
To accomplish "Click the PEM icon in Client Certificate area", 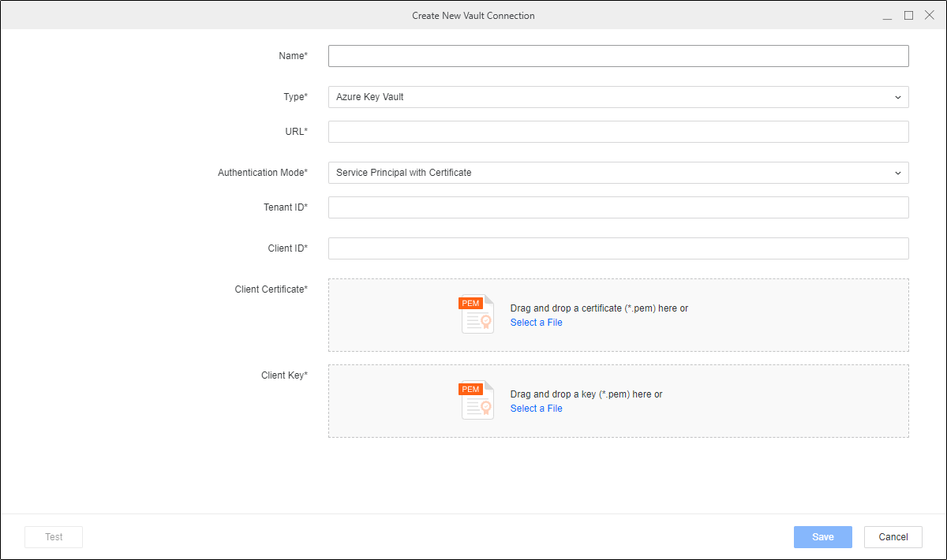I will (x=477, y=314).
